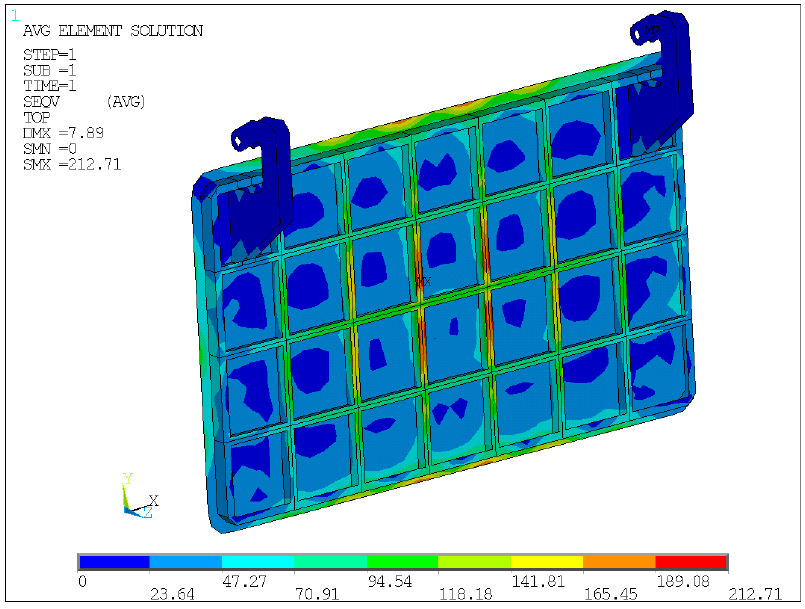This screenshot has height=609, width=805.
Task: Pick the cyan legend color band
Action: (258, 562)
